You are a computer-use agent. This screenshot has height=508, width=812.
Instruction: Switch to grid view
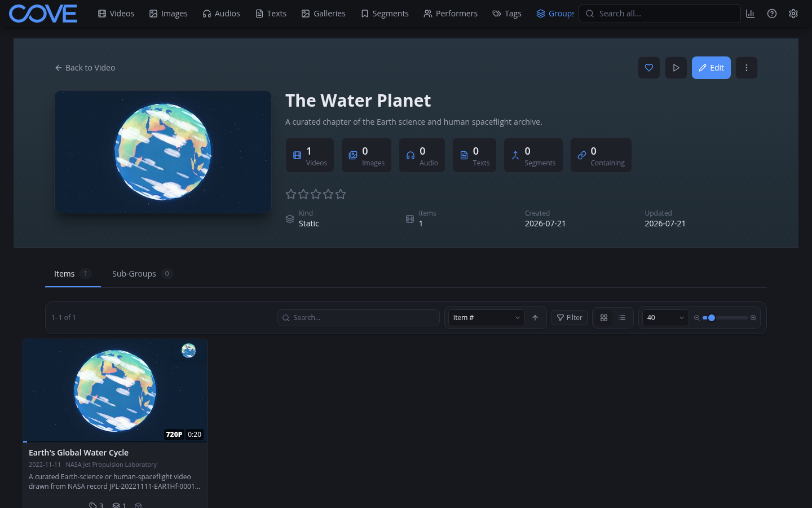tap(604, 318)
